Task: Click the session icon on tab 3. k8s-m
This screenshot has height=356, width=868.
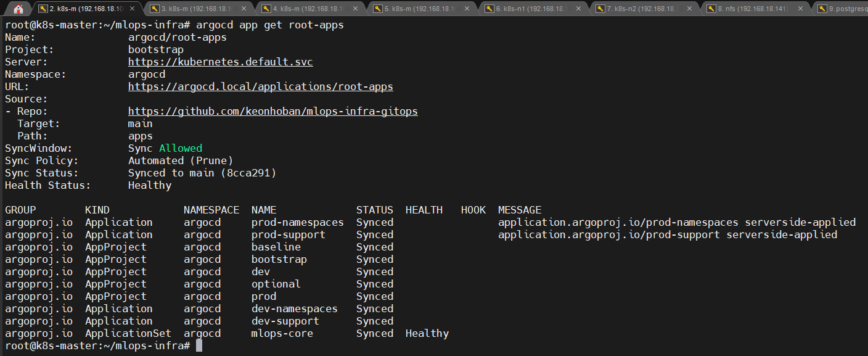Action: [x=154, y=9]
